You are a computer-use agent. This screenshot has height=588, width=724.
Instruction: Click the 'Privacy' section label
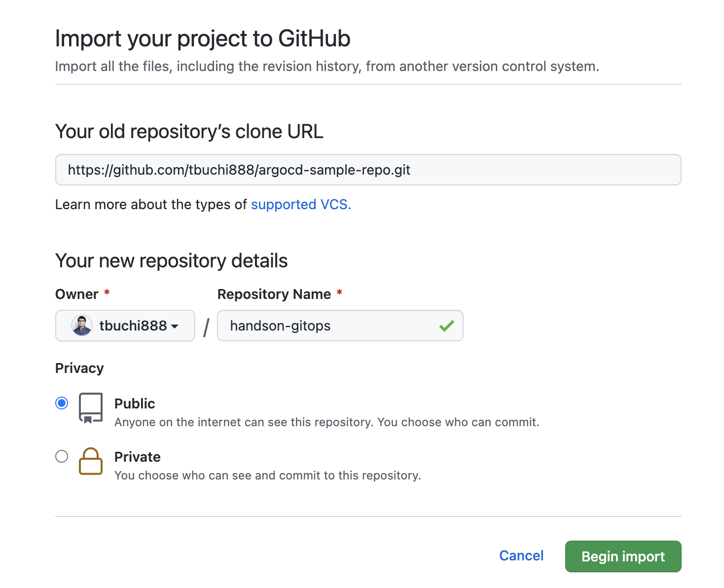coord(79,368)
